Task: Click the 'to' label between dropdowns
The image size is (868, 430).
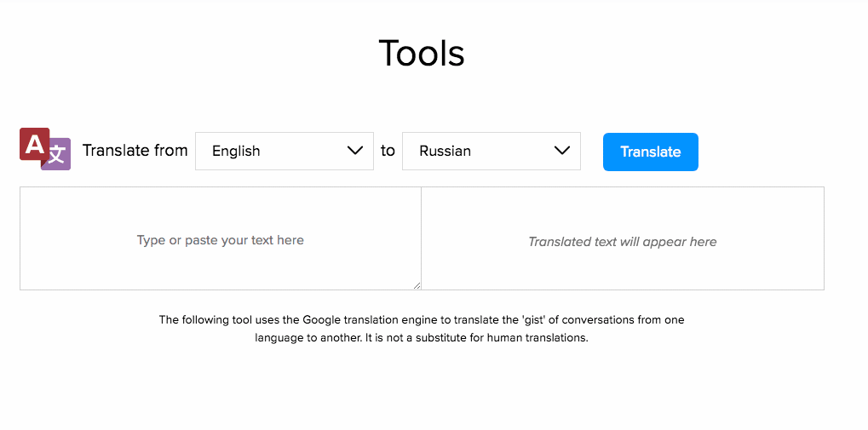Action: (x=388, y=151)
